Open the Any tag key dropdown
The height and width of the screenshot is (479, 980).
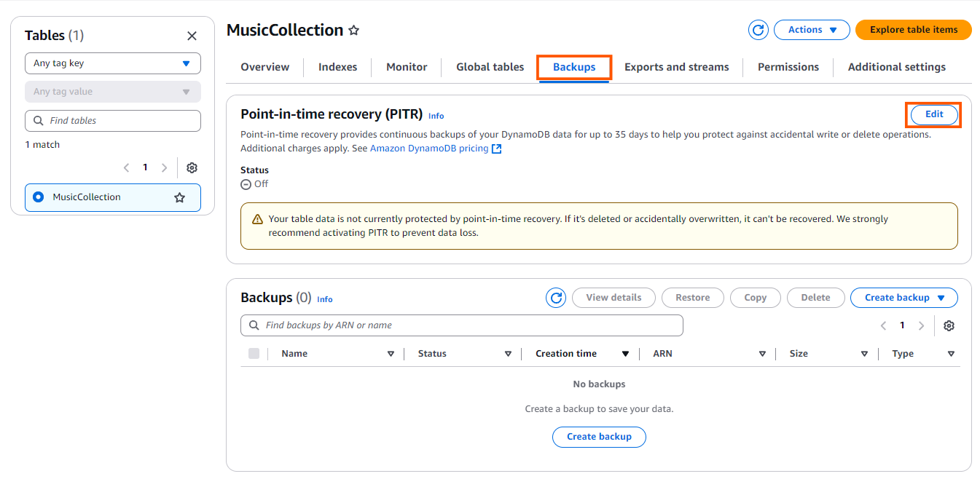point(113,63)
